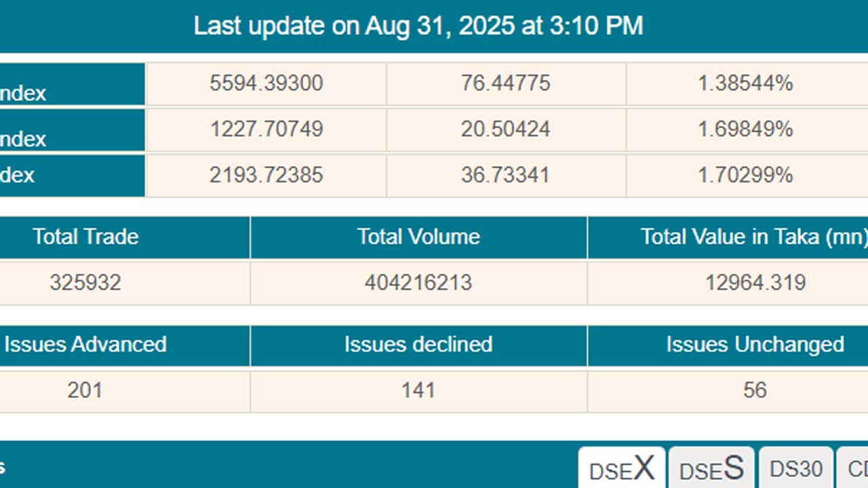Switch to the DSEX tab
This screenshot has width=868, height=488.
(622, 468)
